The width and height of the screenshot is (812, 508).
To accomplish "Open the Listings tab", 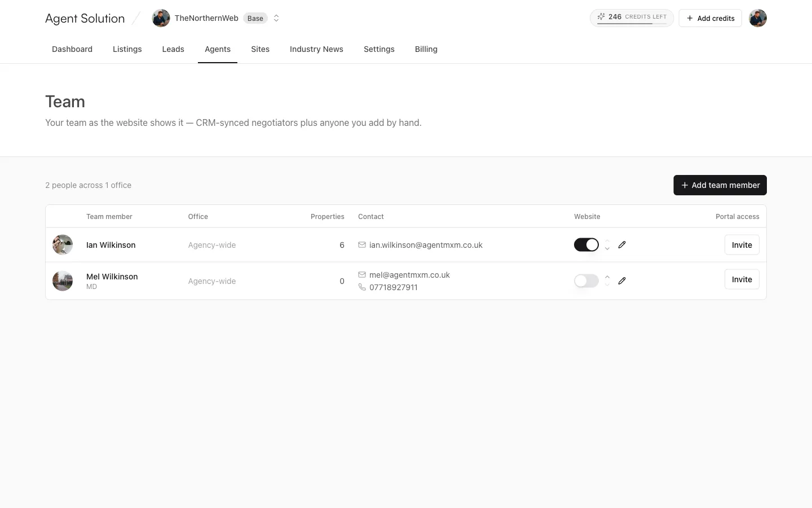I will pyautogui.click(x=127, y=49).
